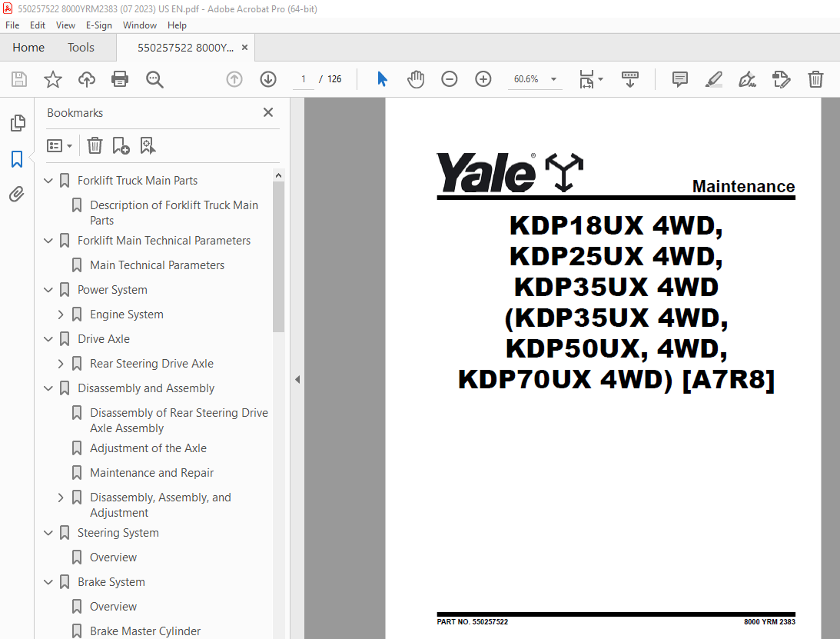Jump to Main Technical Parameters bookmark
Image resolution: width=840 pixels, height=639 pixels.
coord(157,265)
